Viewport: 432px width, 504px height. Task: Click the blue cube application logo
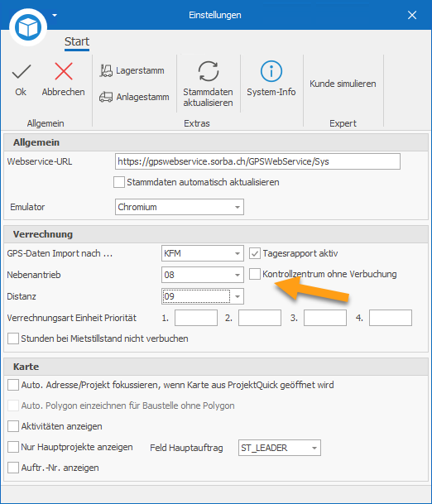28,27
